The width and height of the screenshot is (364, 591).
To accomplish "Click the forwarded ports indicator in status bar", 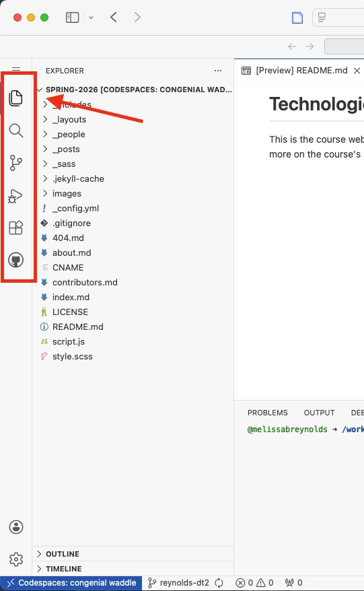I will [x=294, y=583].
